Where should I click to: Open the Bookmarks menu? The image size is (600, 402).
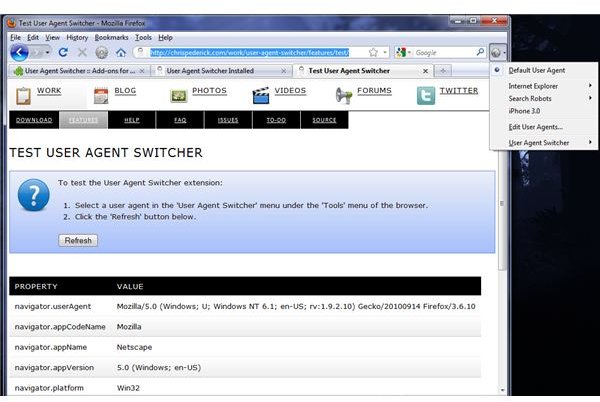point(111,37)
